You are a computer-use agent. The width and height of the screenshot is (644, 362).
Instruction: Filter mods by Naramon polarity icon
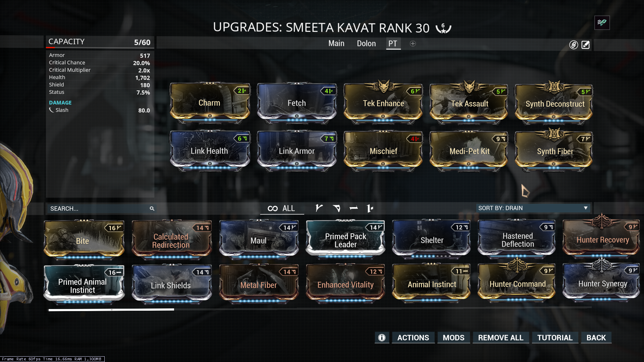click(x=354, y=208)
